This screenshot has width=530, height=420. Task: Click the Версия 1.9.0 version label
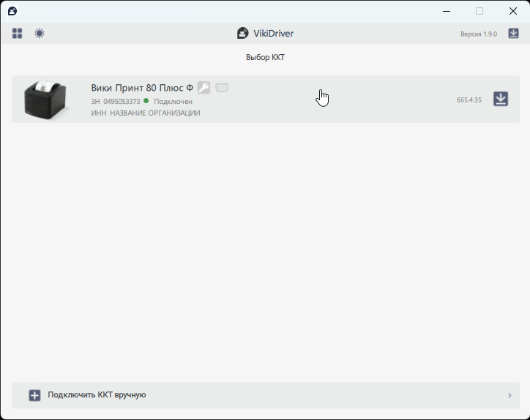tap(478, 34)
